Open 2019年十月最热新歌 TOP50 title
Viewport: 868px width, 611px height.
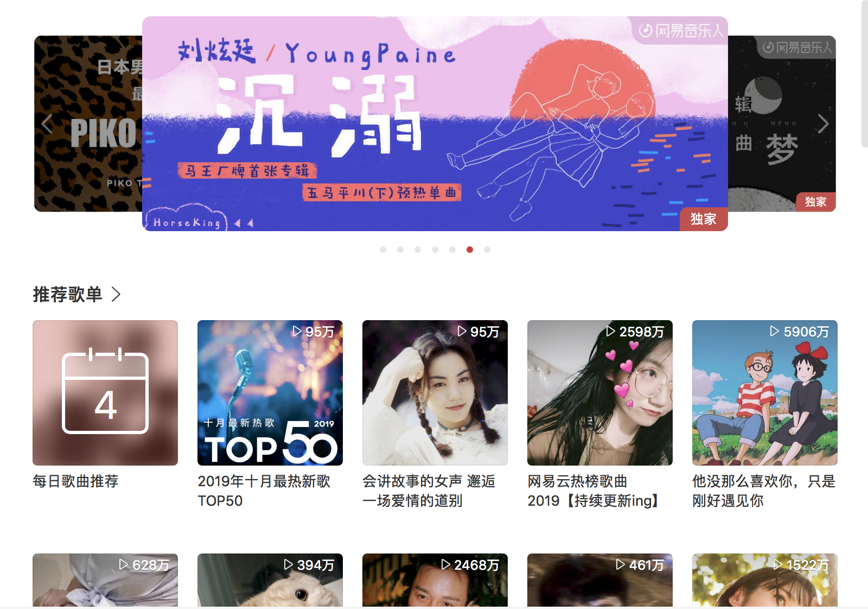click(264, 491)
